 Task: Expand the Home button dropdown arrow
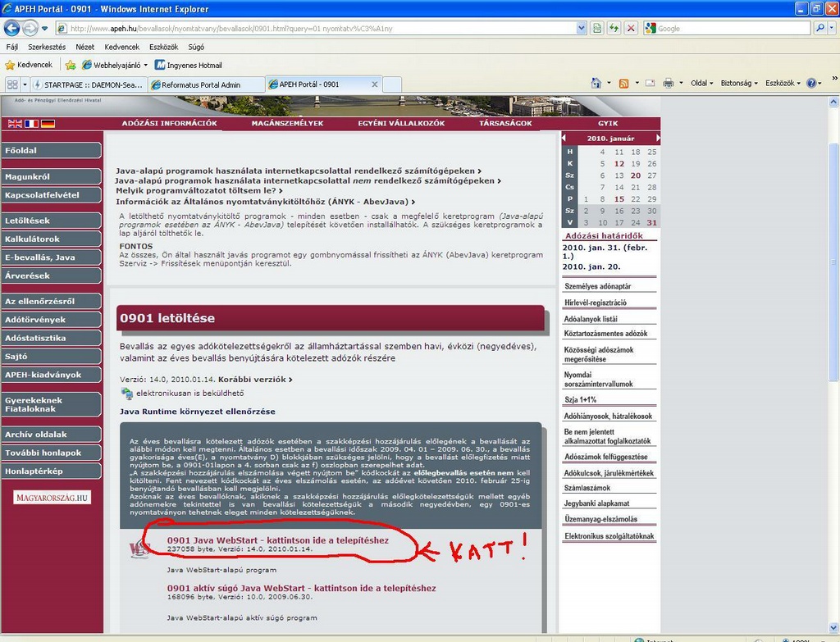pyautogui.click(x=609, y=83)
